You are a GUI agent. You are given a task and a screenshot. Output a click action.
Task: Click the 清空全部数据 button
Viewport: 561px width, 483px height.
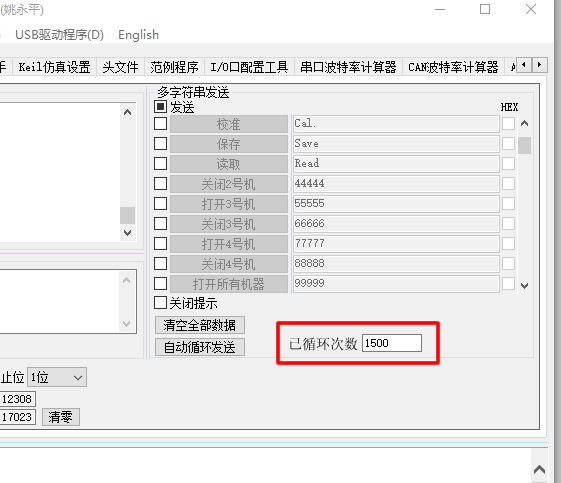tap(200, 325)
